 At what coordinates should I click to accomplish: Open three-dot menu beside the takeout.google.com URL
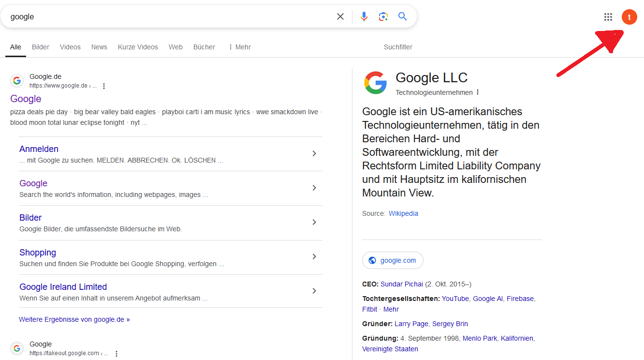click(x=116, y=354)
